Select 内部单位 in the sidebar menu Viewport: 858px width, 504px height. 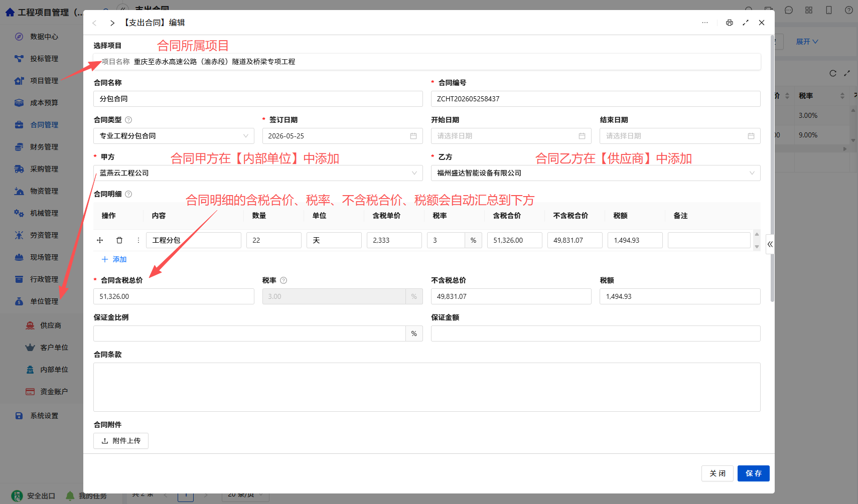coord(54,370)
